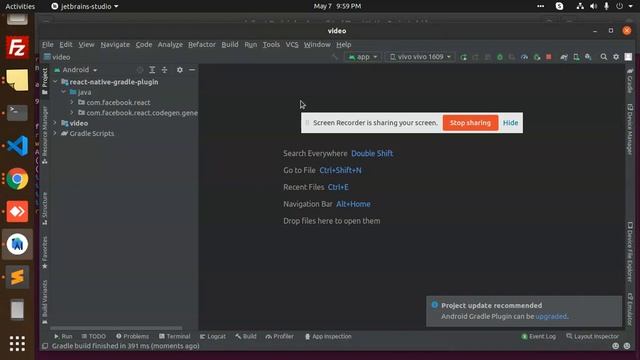Open Resource Manager side tab
Viewport: 640px width, 360px height.
(x=44, y=135)
